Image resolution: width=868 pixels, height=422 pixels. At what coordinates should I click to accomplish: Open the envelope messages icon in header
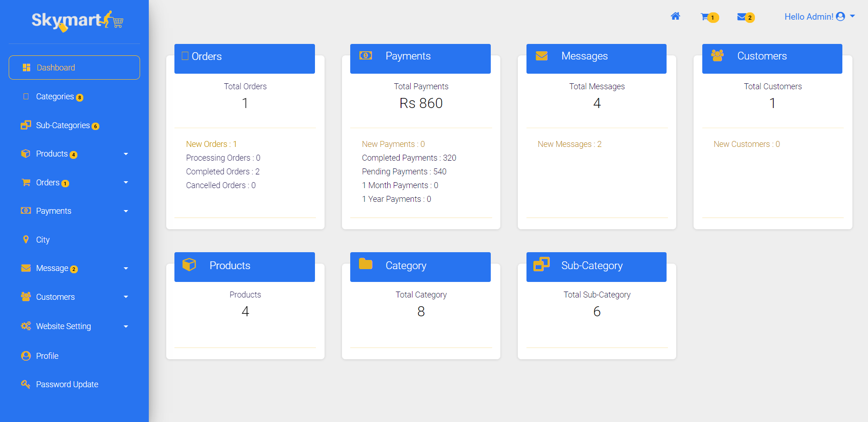click(x=742, y=17)
